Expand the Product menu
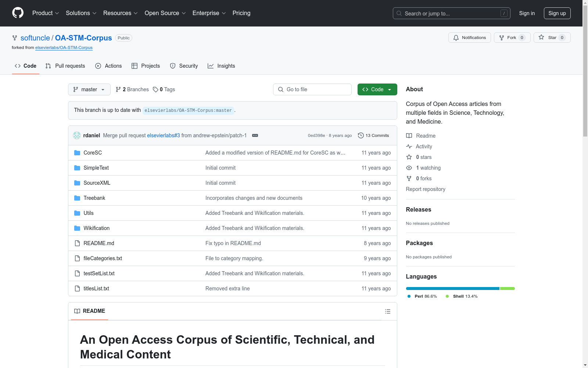588x368 pixels. [46, 13]
